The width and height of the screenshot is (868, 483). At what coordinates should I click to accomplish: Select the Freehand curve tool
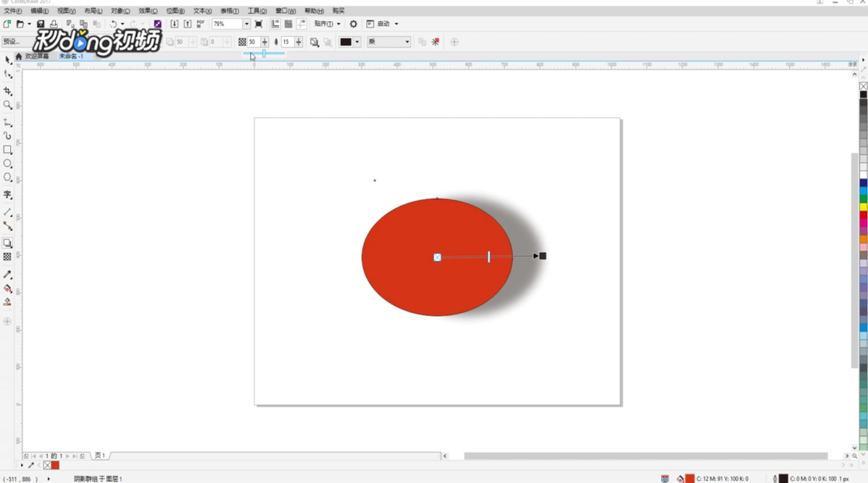8,122
